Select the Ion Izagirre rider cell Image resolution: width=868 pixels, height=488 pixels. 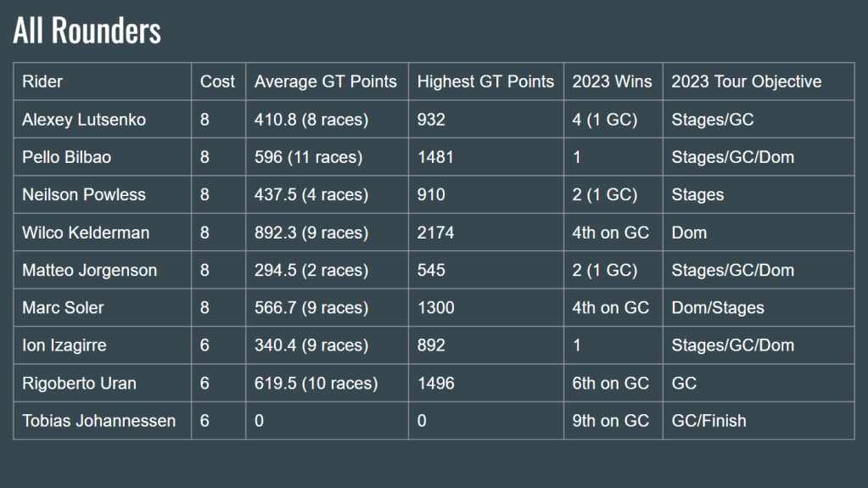pyautogui.click(x=64, y=345)
